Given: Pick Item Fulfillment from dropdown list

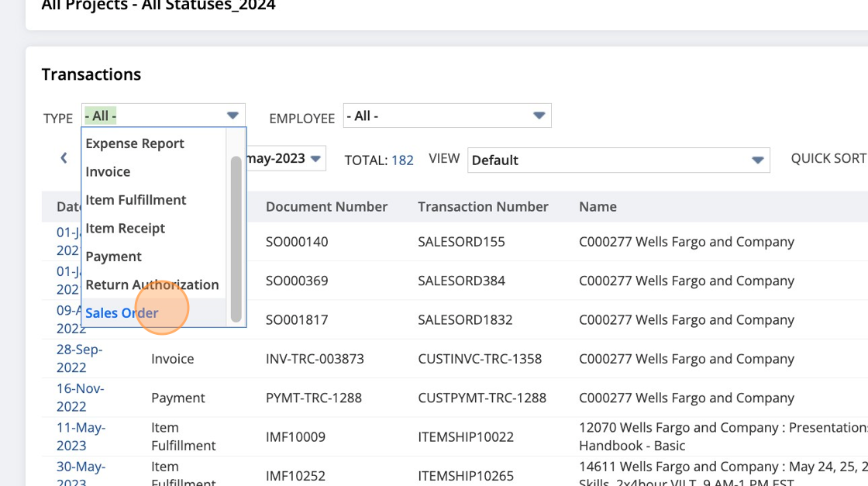Looking at the screenshot, I should 153,200.
